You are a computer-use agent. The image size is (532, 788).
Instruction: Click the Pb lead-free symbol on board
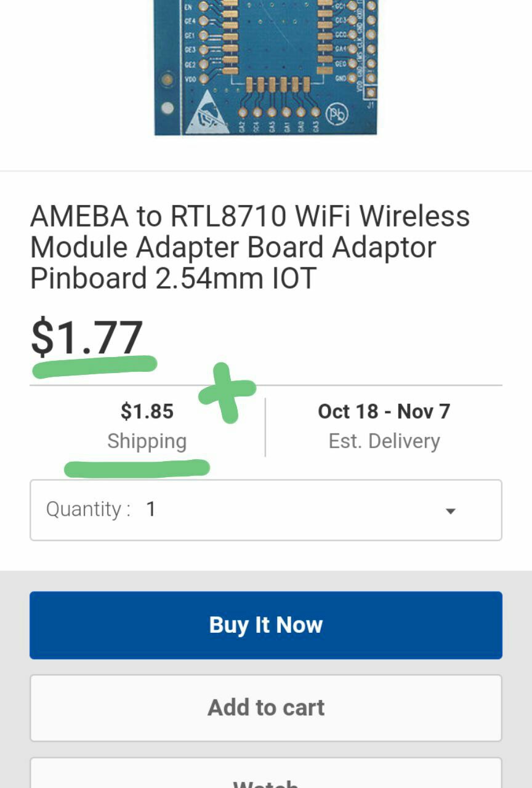337,114
